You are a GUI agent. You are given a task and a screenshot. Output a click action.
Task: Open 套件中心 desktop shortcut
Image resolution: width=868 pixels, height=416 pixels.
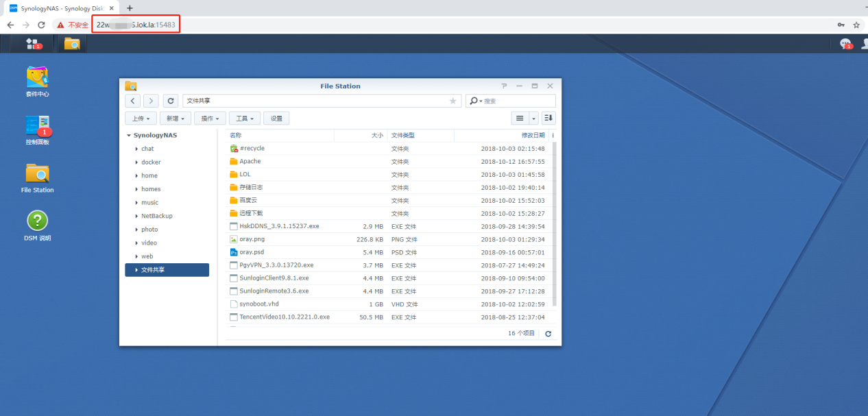click(x=38, y=82)
